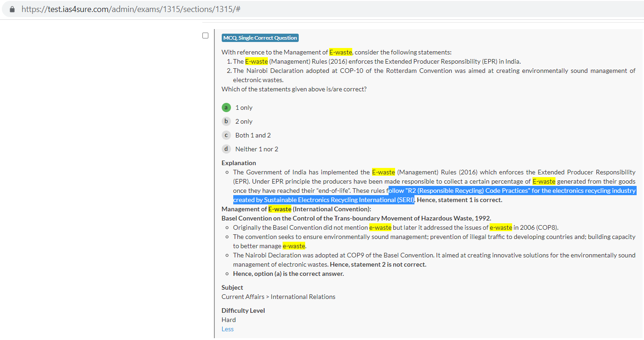Collapse the explanation using the 'Less' link
Viewport: 644px width, 340px height.
point(227,329)
